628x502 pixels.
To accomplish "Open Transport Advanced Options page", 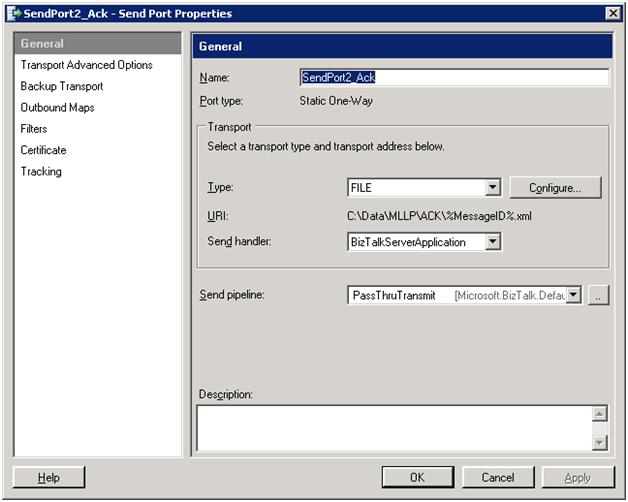I will click(x=87, y=65).
